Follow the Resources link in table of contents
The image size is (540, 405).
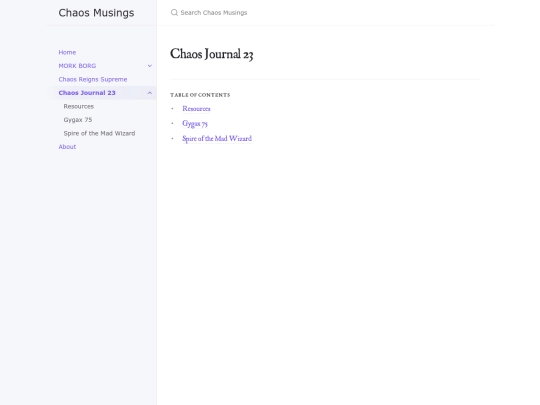196,108
